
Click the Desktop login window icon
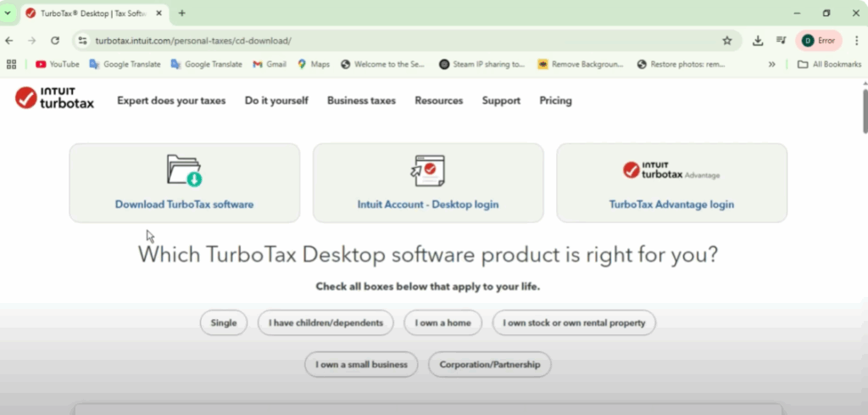tap(428, 171)
